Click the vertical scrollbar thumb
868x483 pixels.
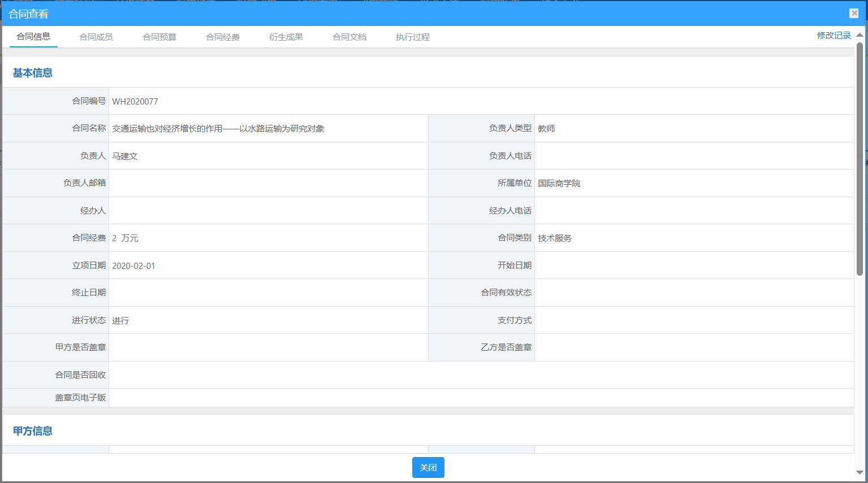pyautogui.click(x=860, y=158)
